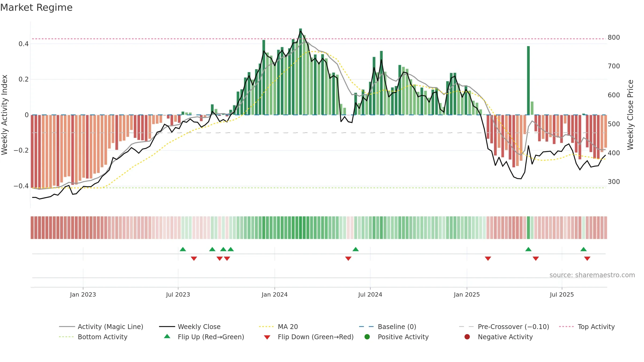Toggle Pre-Crossover (−0.10) legend entry
Screen dimensions: 644x362
(x=504, y=327)
